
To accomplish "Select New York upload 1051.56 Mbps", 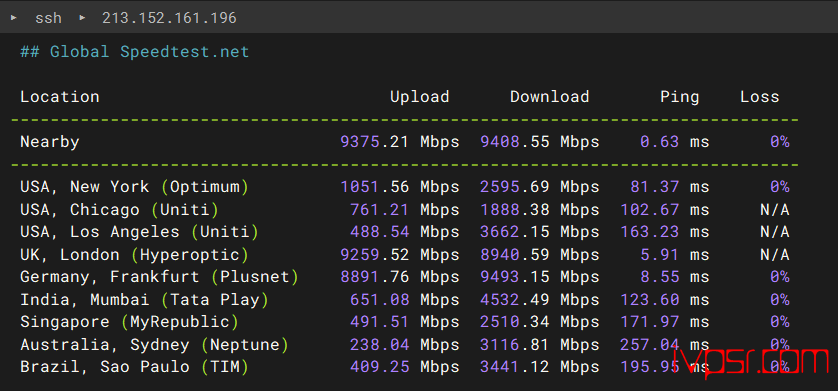I will click(x=400, y=186).
